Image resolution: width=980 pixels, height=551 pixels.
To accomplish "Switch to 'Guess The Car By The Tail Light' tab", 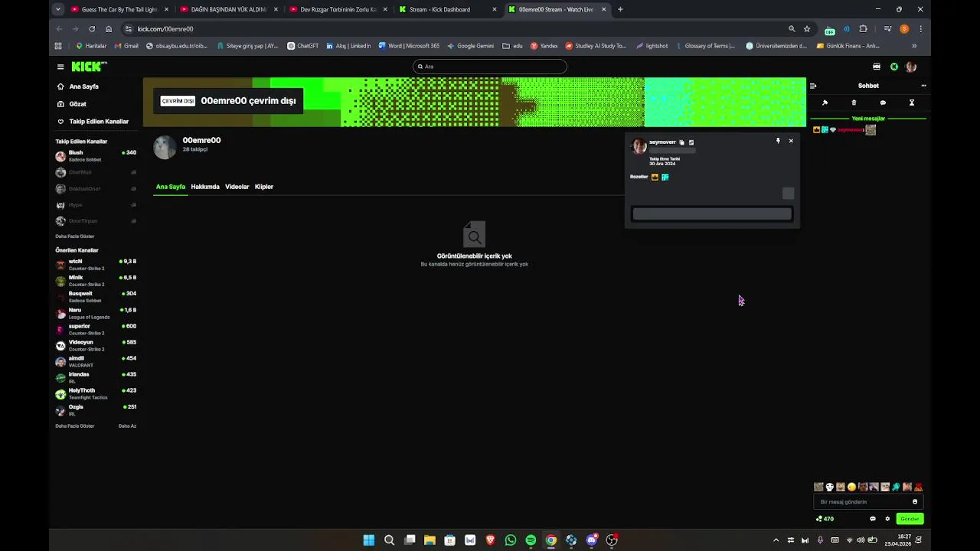I will (119, 9).
